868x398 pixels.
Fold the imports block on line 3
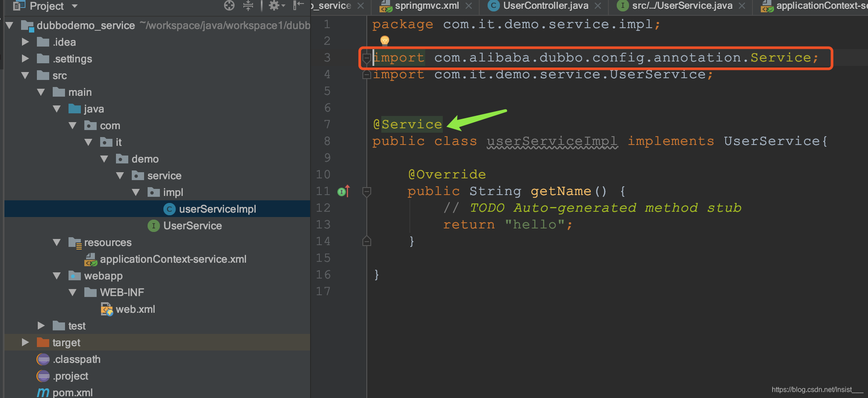click(x=367, y=58)
